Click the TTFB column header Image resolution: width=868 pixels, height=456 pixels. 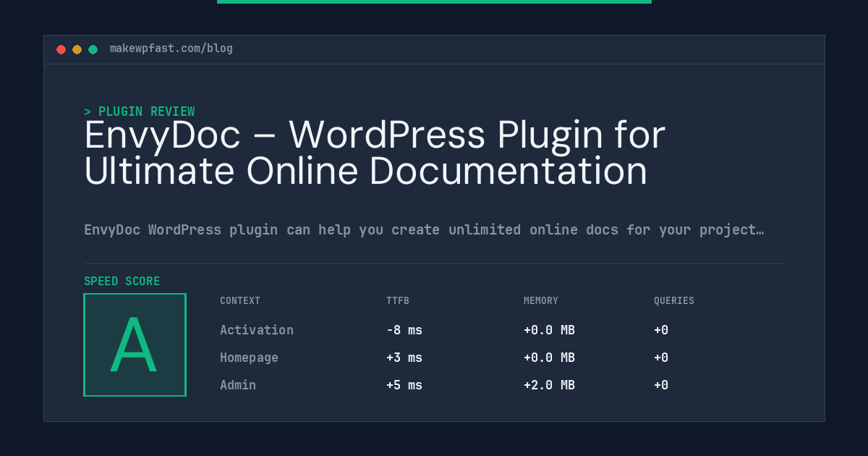[398, 301]
